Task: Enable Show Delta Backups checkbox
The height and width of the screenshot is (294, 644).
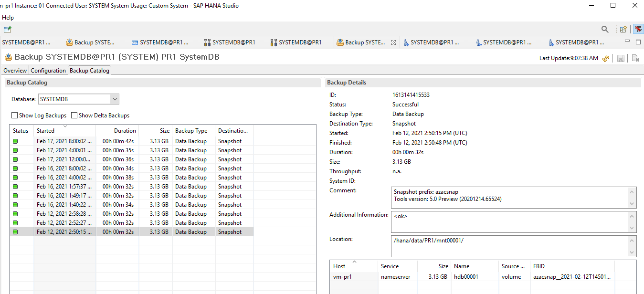Action: [74, 115]
